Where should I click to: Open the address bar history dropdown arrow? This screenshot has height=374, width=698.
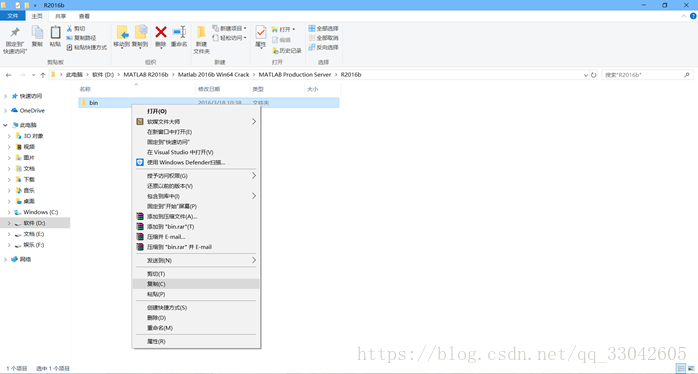pyautogui.click(x=585, y=75)
